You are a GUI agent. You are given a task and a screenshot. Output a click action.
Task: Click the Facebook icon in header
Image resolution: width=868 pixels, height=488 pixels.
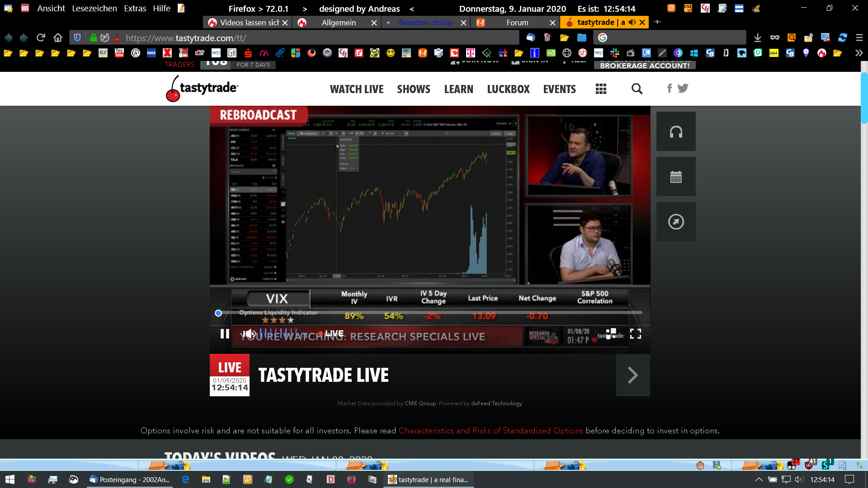point(670,88)
